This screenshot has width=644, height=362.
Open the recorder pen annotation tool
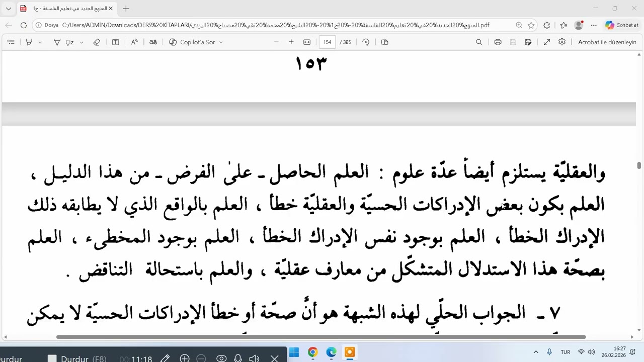pos(165,358)
